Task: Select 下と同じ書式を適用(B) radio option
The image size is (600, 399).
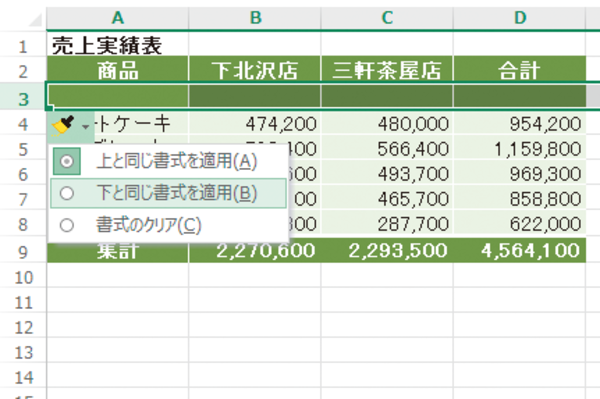Action: pos(168,193)
